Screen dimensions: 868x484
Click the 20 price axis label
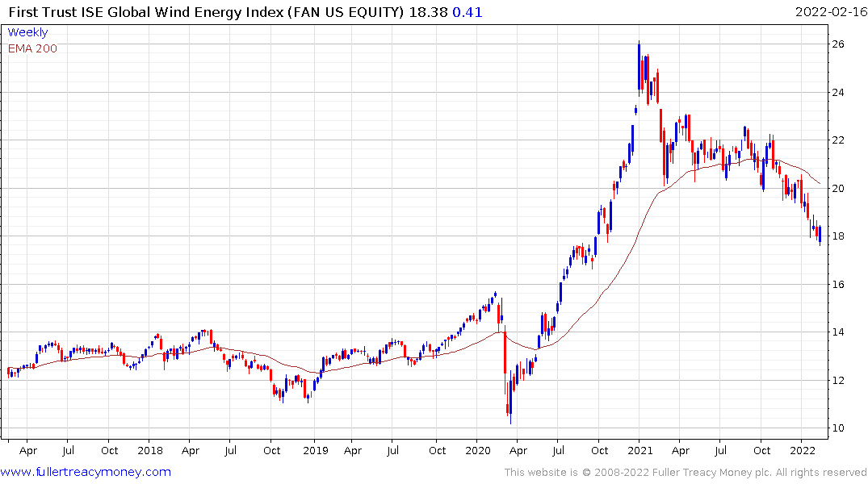pyautogui.click(x=838, y=189)
